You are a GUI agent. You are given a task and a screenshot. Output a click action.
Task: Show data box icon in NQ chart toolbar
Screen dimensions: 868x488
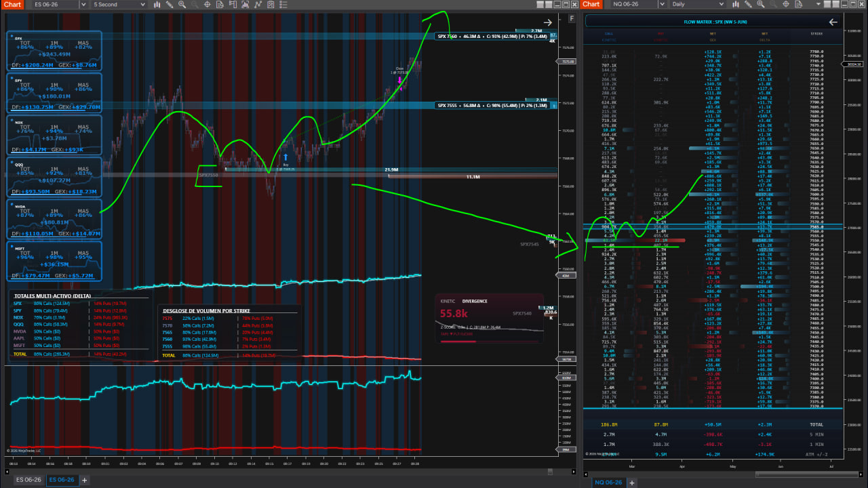click(798, 5)
